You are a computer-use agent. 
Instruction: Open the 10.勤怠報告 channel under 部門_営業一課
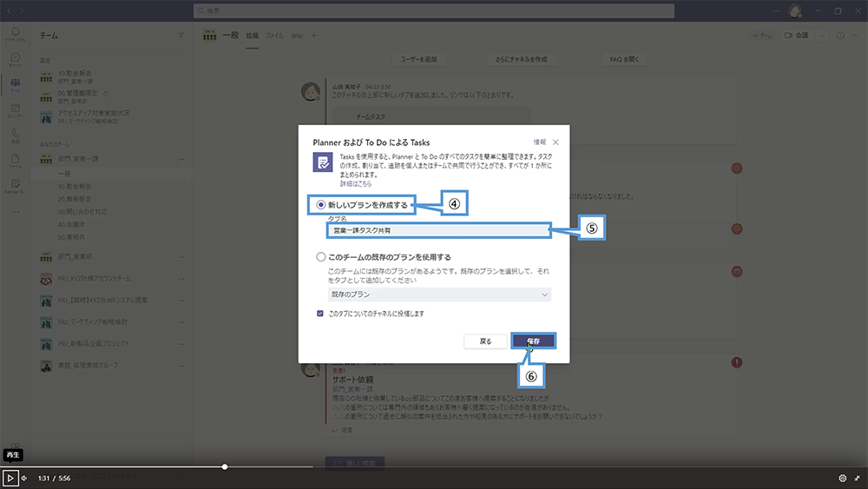[75, 186]
